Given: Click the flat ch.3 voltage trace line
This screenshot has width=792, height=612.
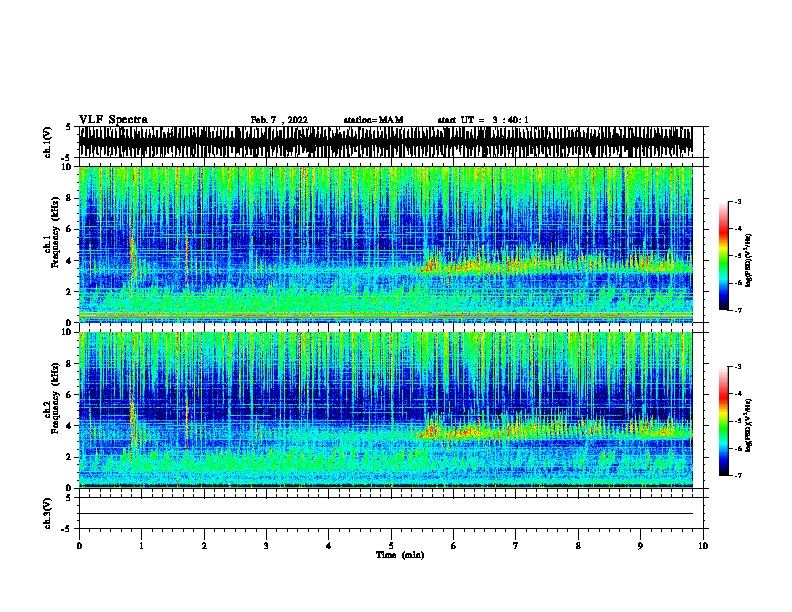Looking at the screenshot, I should coord(386,514).
